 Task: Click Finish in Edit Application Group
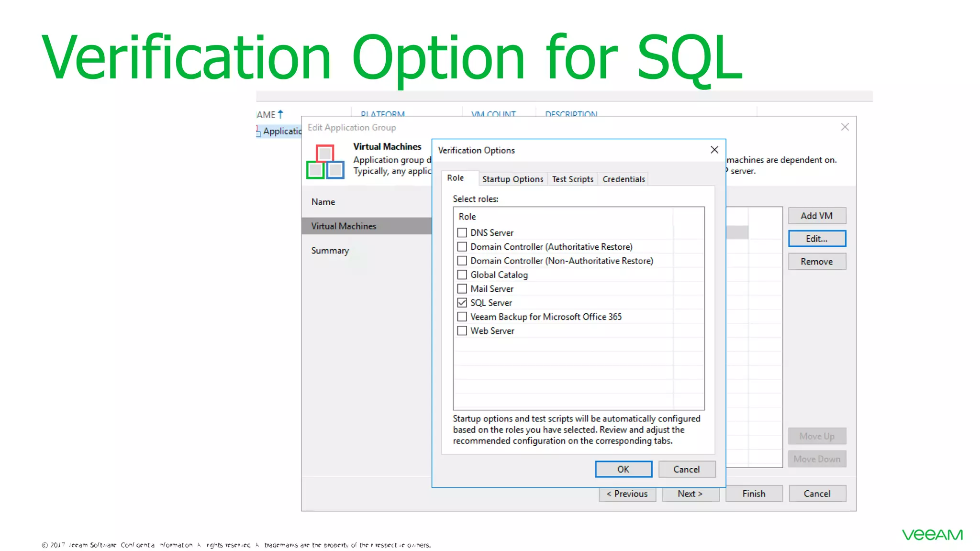click(x=754, y=494)
